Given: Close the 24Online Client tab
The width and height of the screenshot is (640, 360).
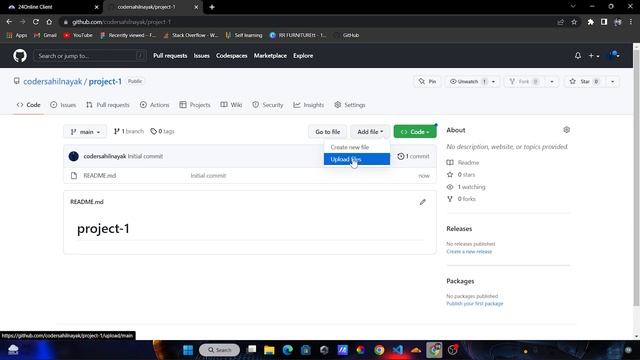Looking at the screenshot, I should [96, 7].
